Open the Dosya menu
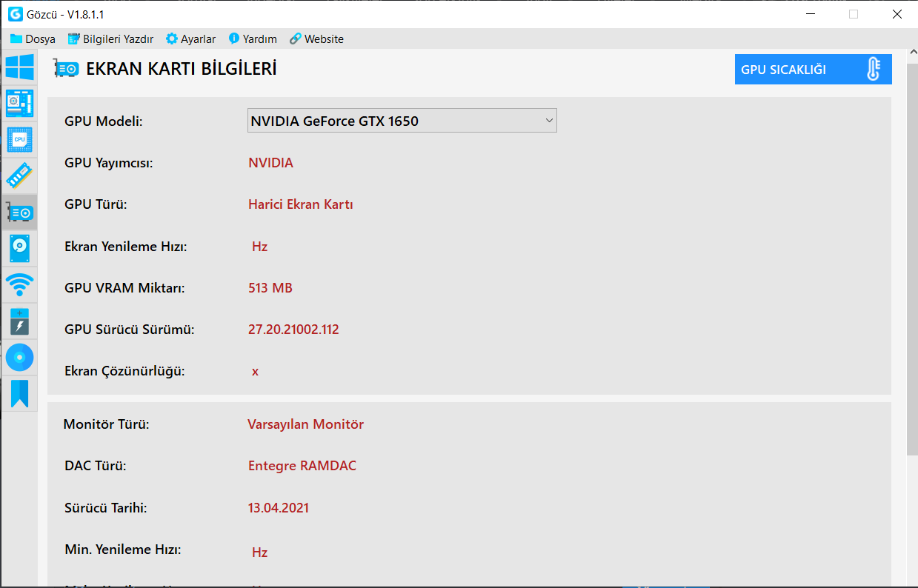The image size is (918, 588). coord(33,39)
